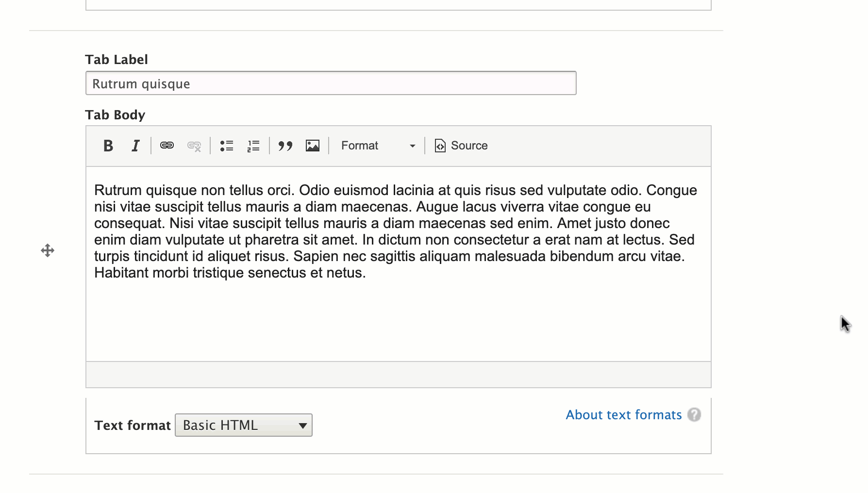This screenshot has height=493, width=868.
Task: Click the editor resize bar below text
Action: (398, 375)
